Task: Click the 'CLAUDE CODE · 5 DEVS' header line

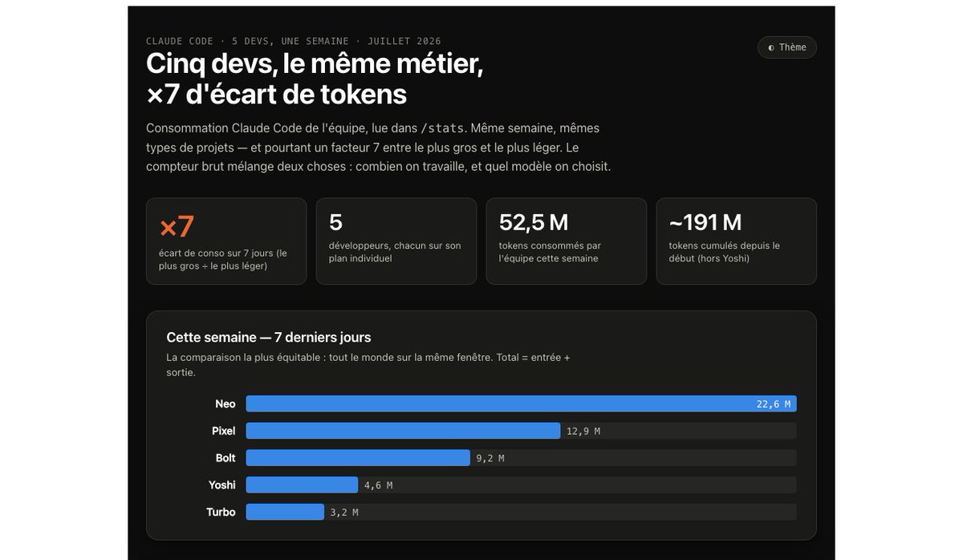Action: 294,41
